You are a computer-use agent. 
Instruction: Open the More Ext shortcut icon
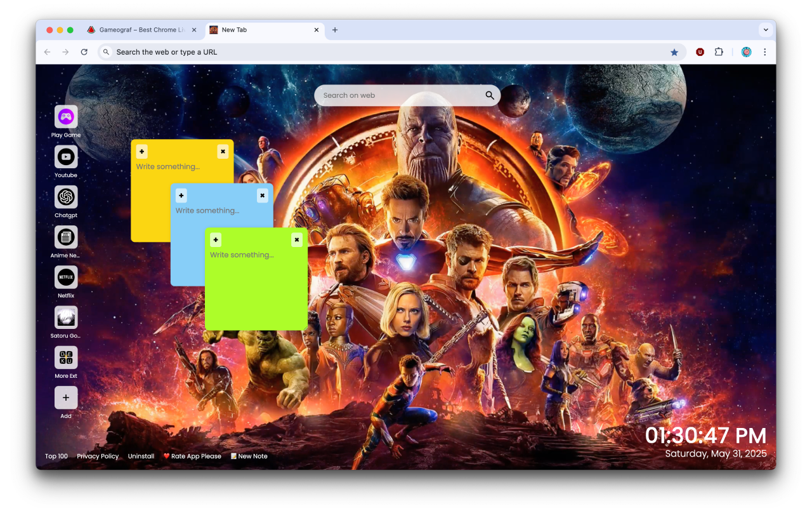coord(66,358)
